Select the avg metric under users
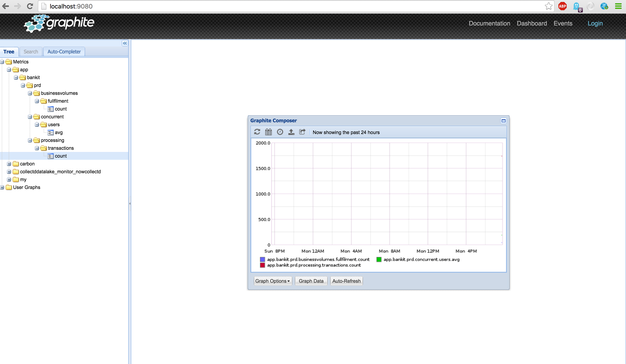The image size is (626, 364). (58, 133)
